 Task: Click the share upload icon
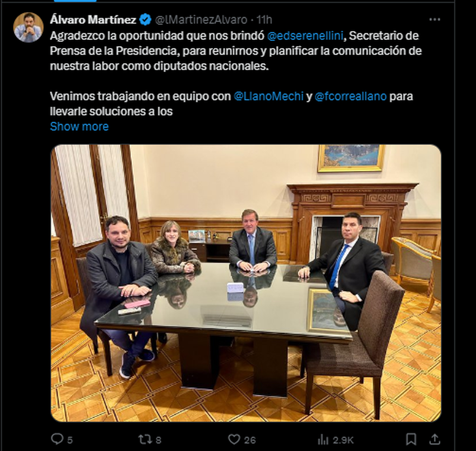tap(435, 438)
